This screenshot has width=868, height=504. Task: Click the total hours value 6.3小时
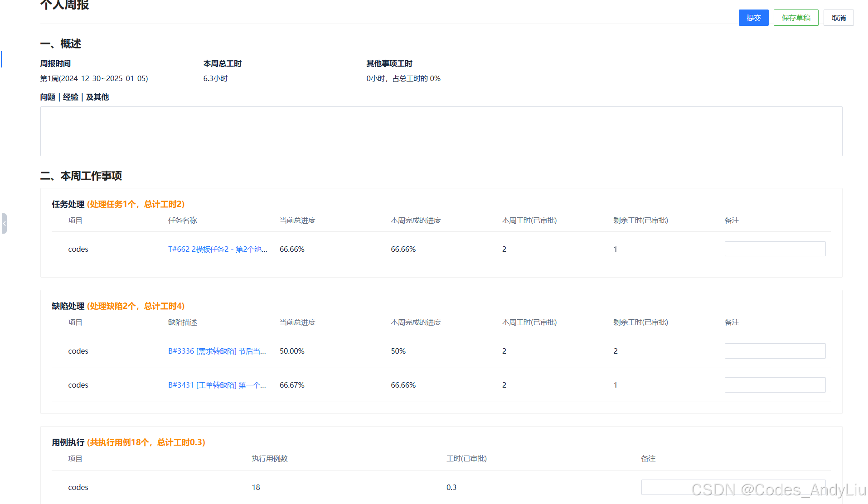point(215,78)
